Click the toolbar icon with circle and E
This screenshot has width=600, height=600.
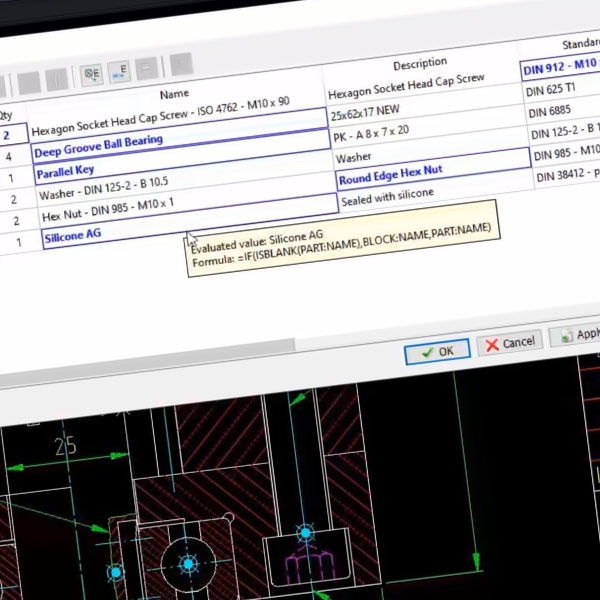92,73
